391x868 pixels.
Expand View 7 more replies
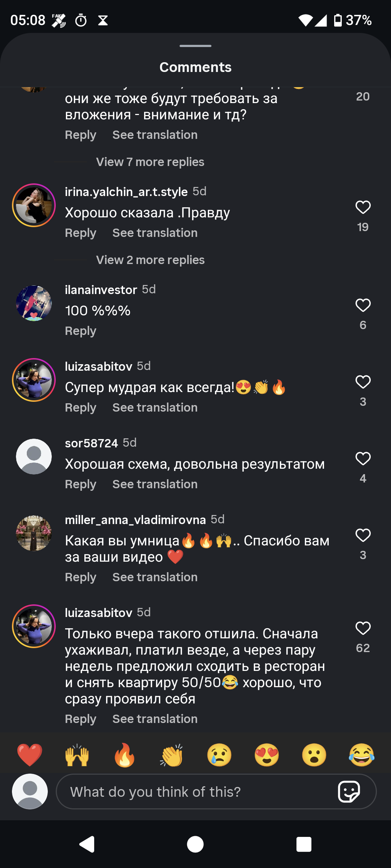coord(150,162)
